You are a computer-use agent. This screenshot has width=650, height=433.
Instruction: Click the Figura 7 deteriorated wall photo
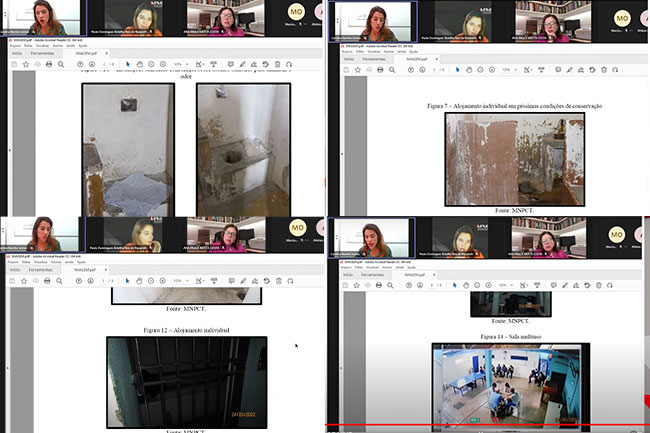tap(515, 160)
